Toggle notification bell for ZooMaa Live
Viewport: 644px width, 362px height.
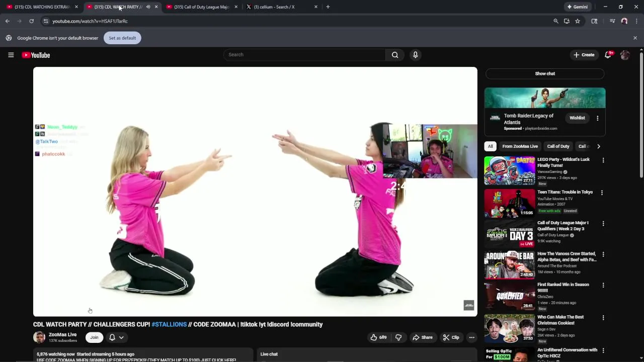pos(116,337)
